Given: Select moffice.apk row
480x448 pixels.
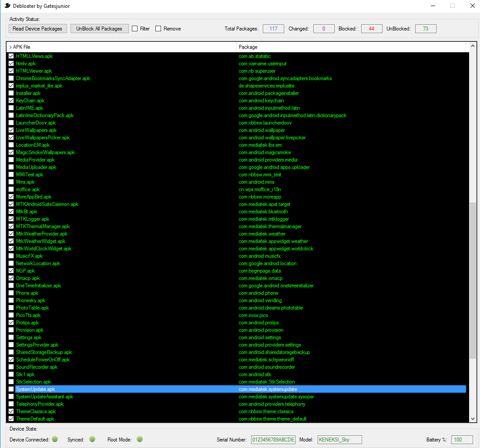Looking at the screenshot, I should (x=236, y=189).
